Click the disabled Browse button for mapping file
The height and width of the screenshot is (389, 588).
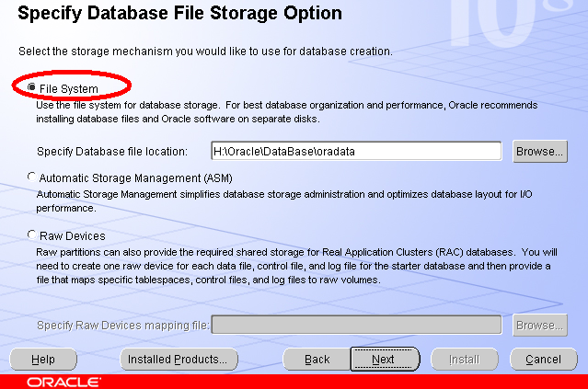click(540, 325)
